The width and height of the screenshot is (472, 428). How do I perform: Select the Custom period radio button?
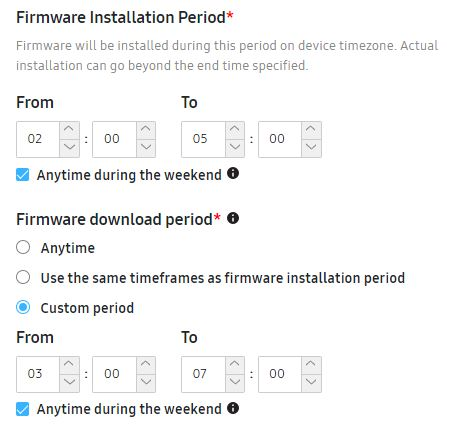pyautogui.click(x=23, y=307)
